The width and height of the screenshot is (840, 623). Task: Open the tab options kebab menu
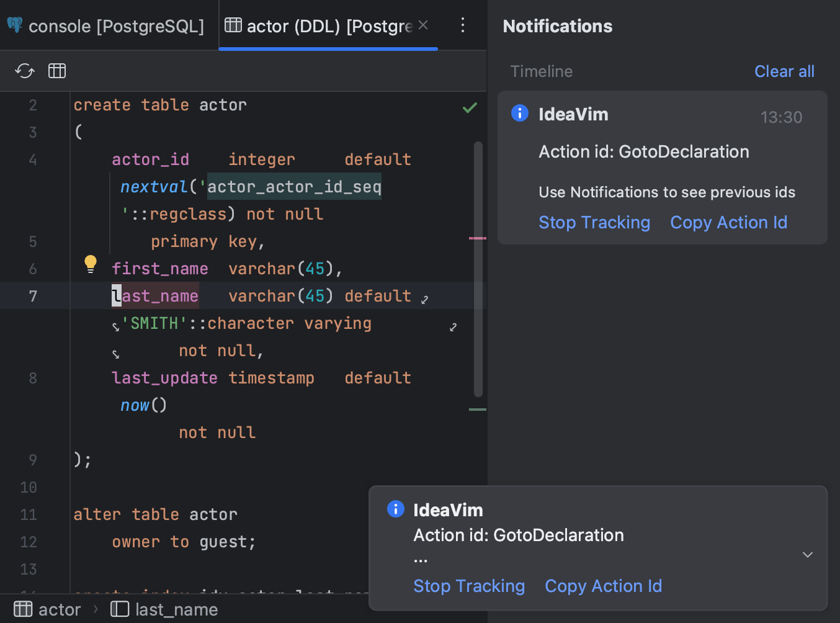pos(462,25)
